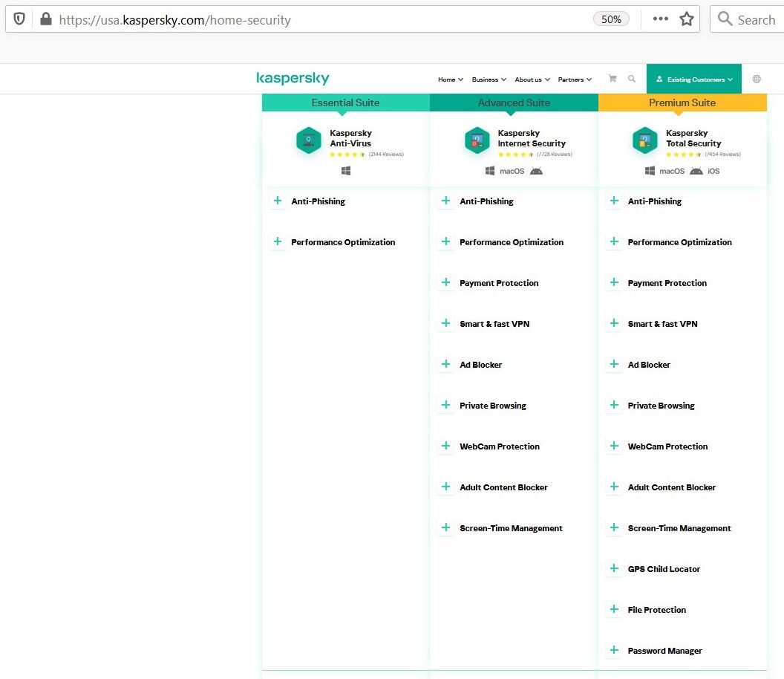Image resolution: width=784 pixels, height=679 pixels.
Task: Open the About us navigation menu
Action: (x=532, y=79)
